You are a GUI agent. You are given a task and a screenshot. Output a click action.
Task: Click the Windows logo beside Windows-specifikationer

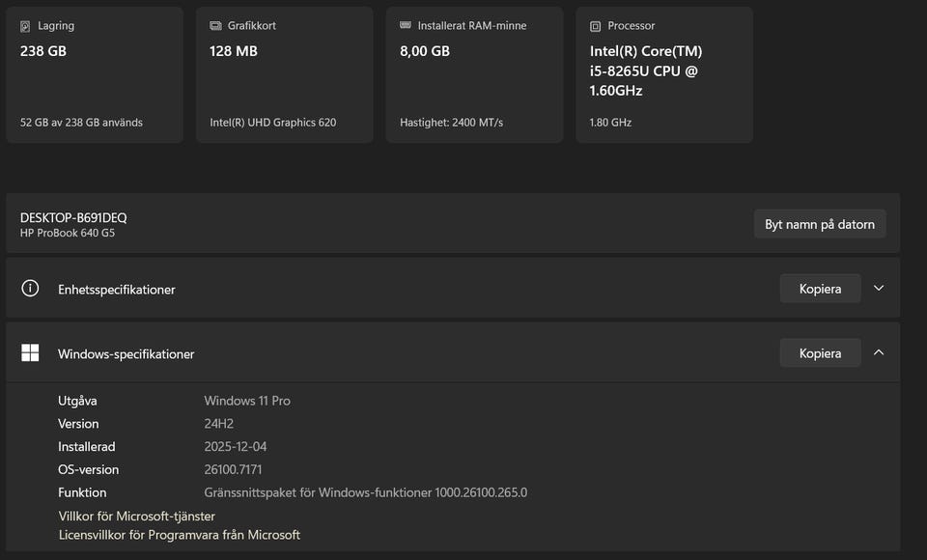point(30,353)
